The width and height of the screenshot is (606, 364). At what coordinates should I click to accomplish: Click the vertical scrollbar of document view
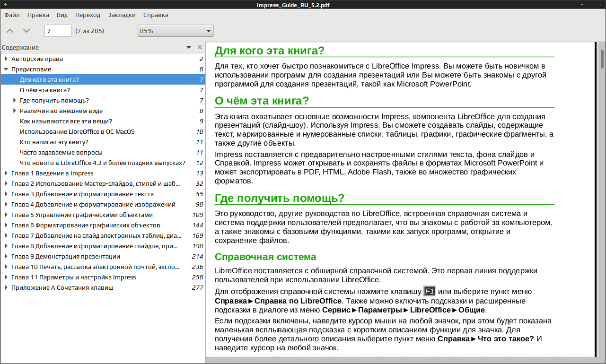pos(602,199)
